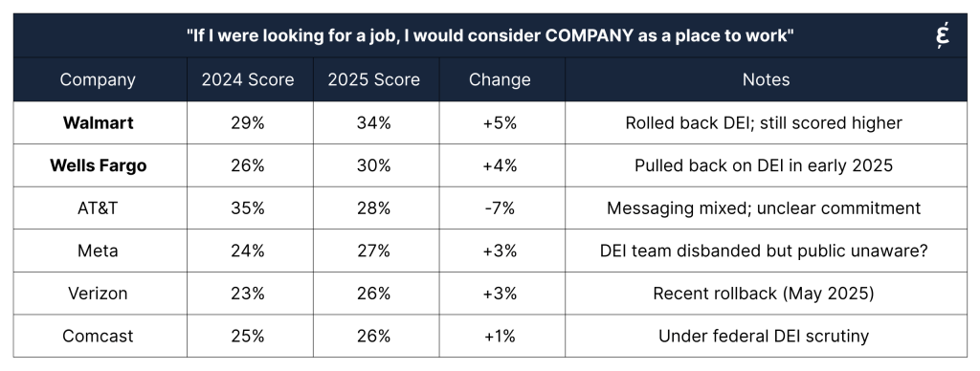
Task: Click Walmart's +5% change value
Action: pos(500,123)
